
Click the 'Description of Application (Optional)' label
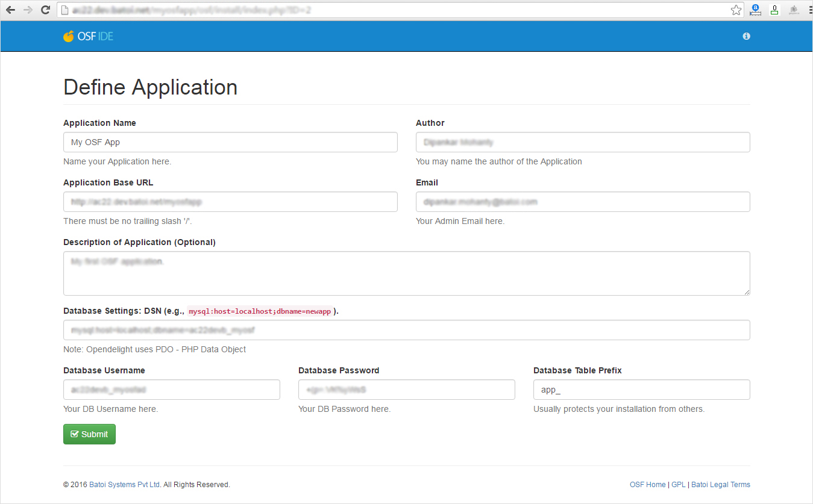click(x=139, y=242)
